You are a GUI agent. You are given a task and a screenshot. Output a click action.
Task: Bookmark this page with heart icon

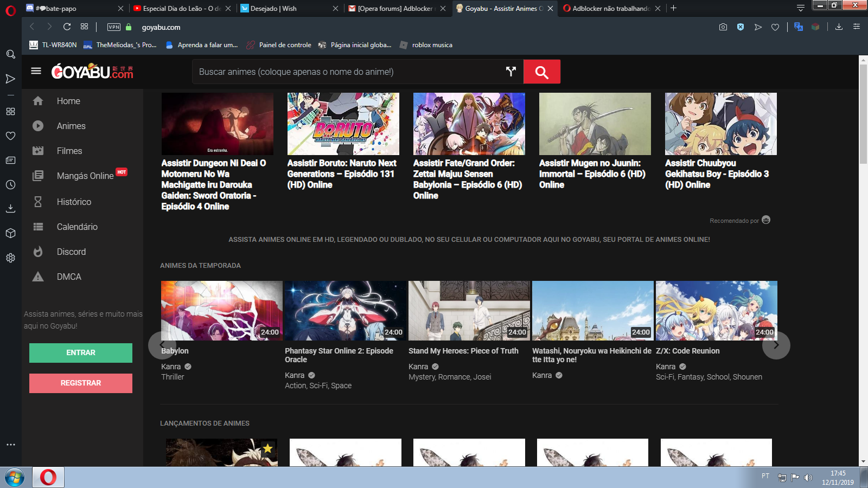(775, 27)
